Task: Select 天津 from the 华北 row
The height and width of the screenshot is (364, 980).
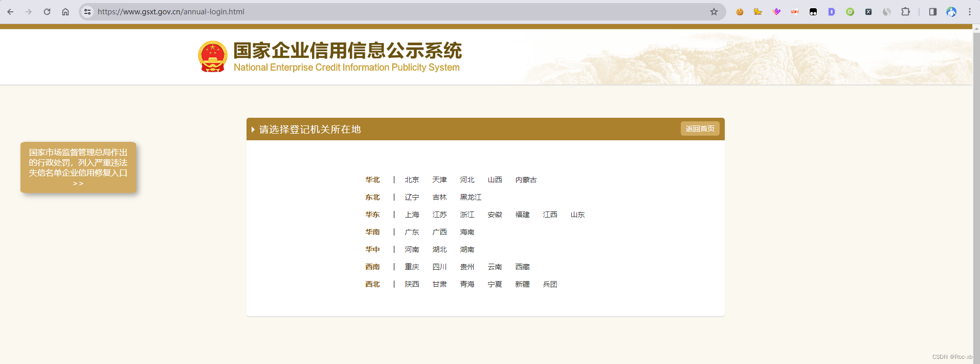Action: pyautogui.click(x=439, y=180)
